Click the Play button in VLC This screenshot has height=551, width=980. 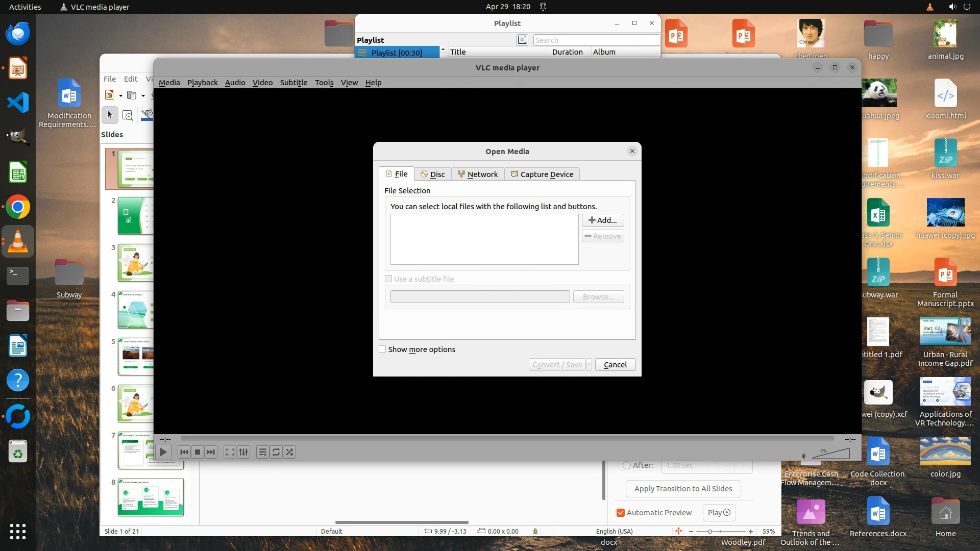coord(163,452)
